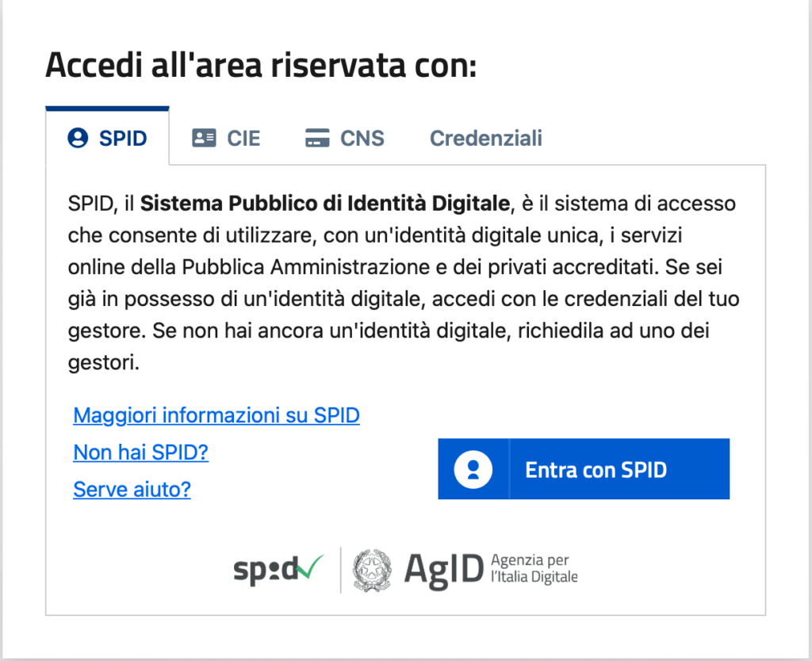This screenshot has width=812, height=661.
Task: Click the SPID tab user icon
Action: 79,138
